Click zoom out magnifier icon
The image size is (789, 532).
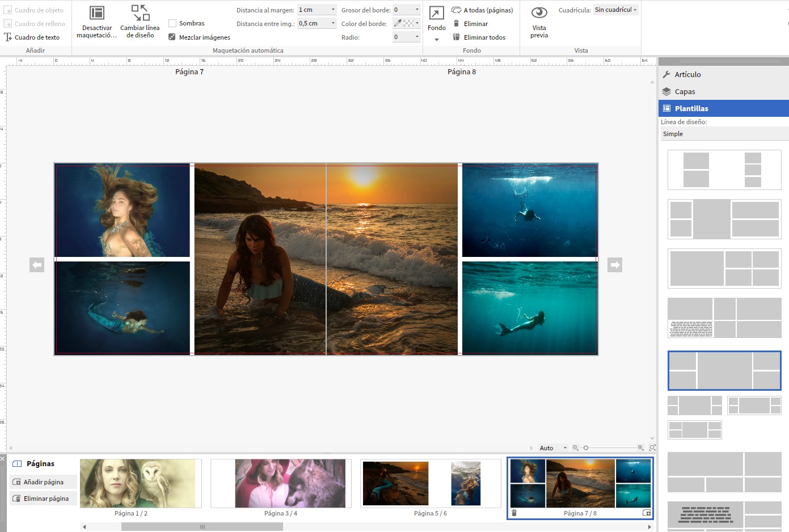tap(575, 448)
